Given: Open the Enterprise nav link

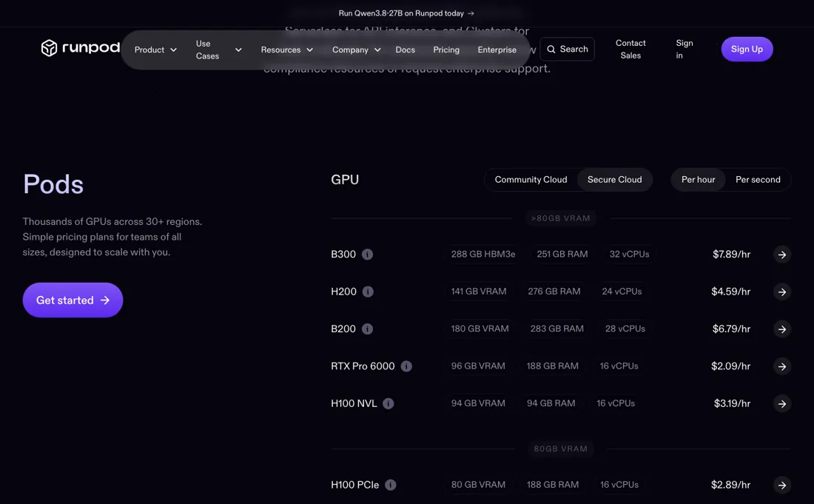Looking at the screenshot, I should pyautogui.click(x=497, y=50).
